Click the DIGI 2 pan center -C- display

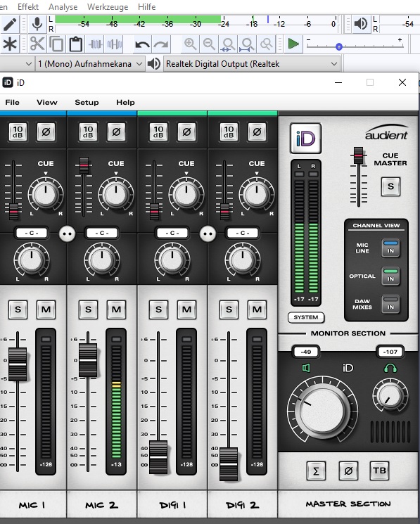point(243,233)
